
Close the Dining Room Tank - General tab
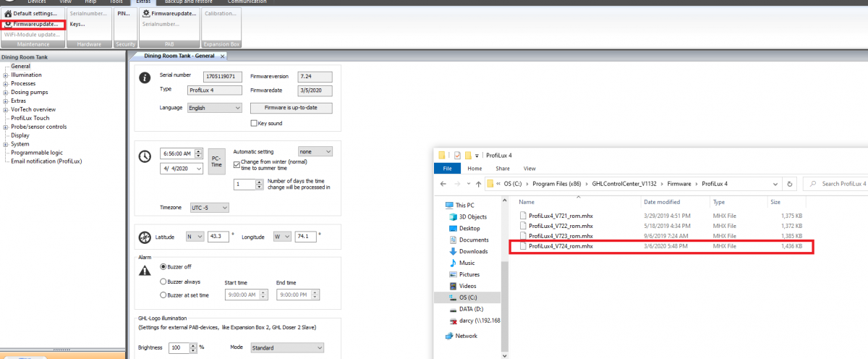(223, 56)
